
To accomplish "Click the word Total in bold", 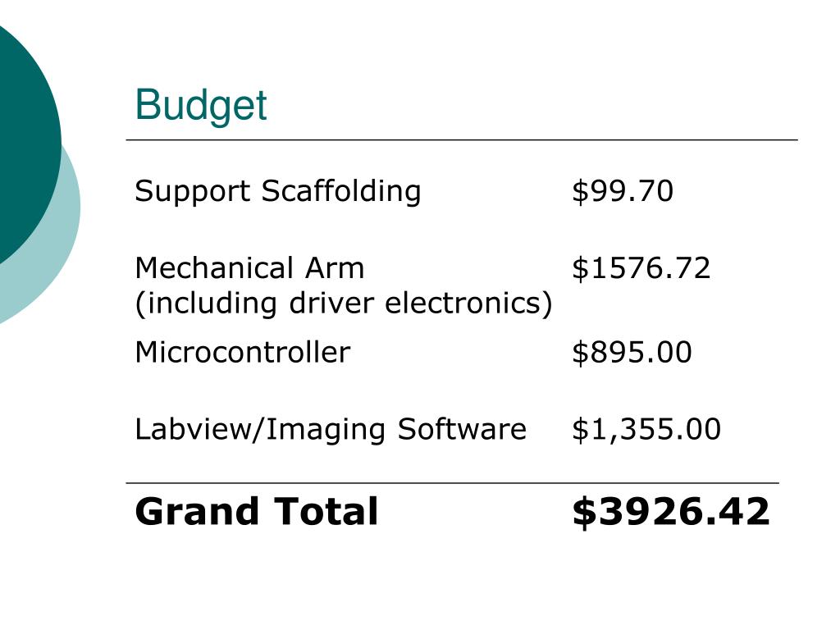I will click(x=326, y=511).
